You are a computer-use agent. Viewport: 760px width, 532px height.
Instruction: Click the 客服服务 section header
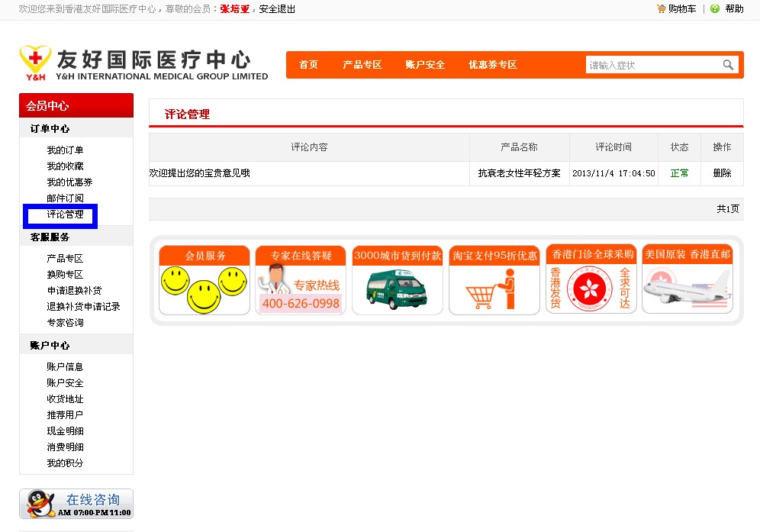coord(50,237)
